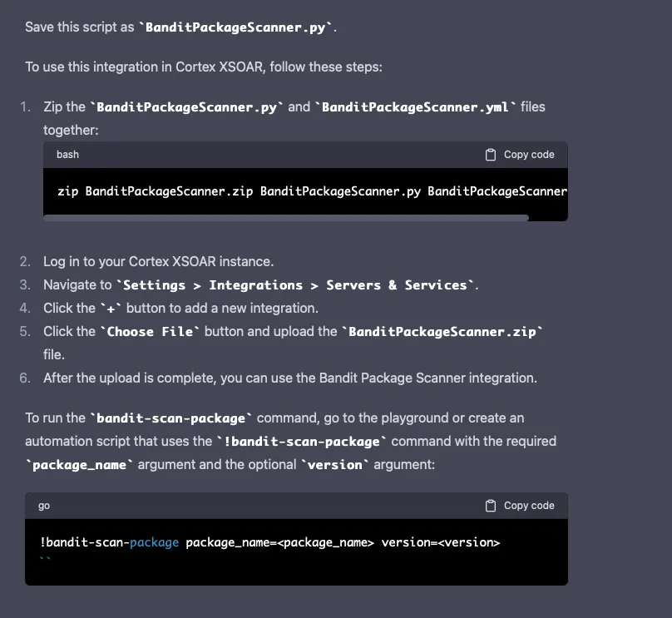Viewport: 672px width, 618px height.
Task: Click "Settings > Integrations > Servers & Services" text
Action: click(x=295, y=285)
